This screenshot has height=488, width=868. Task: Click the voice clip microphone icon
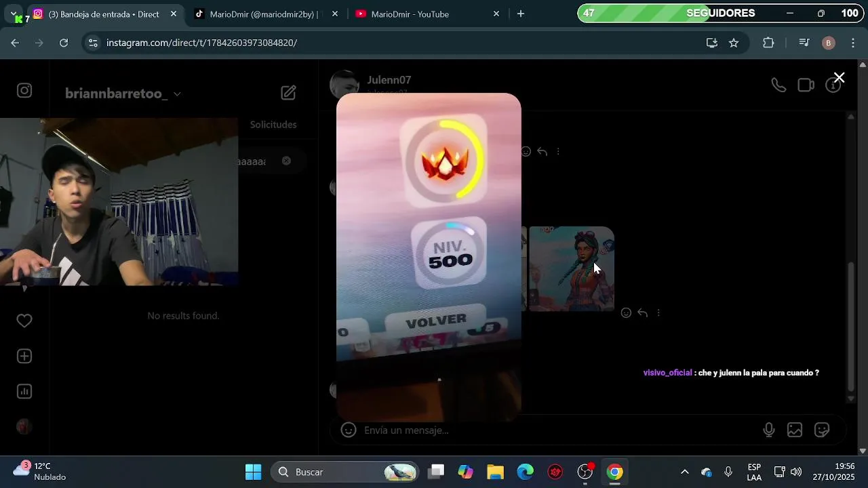[x=769, y=430]
